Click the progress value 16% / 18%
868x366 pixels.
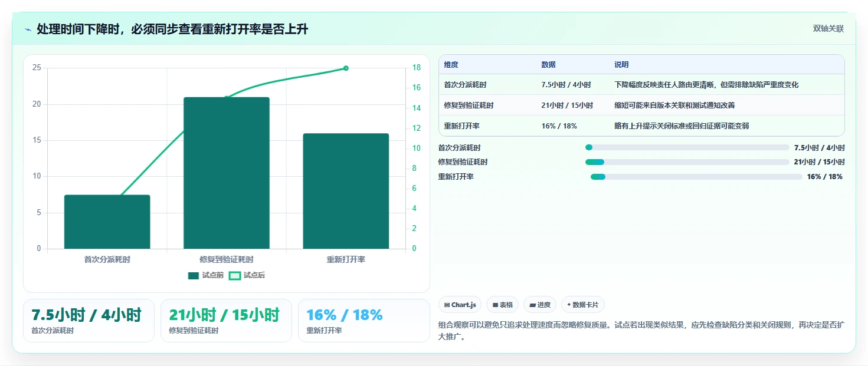[x=824, y=177]
